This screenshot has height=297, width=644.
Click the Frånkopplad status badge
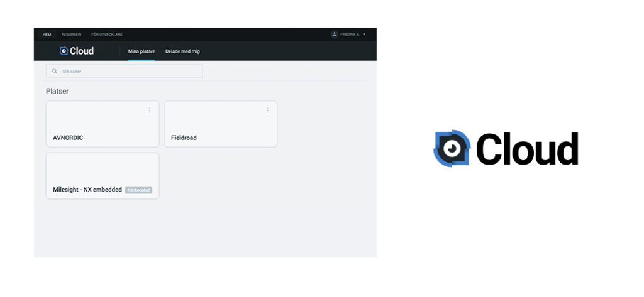coord(138,190)
